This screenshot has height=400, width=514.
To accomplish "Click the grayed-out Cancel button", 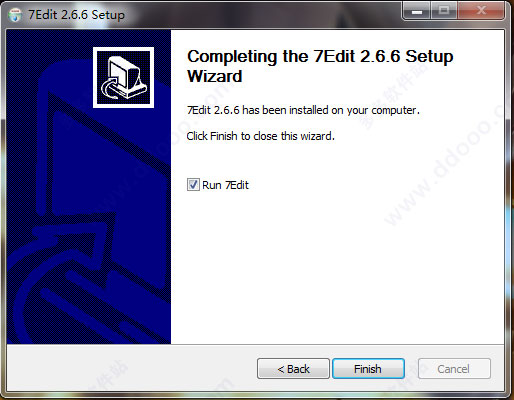I will click(454, 369).
